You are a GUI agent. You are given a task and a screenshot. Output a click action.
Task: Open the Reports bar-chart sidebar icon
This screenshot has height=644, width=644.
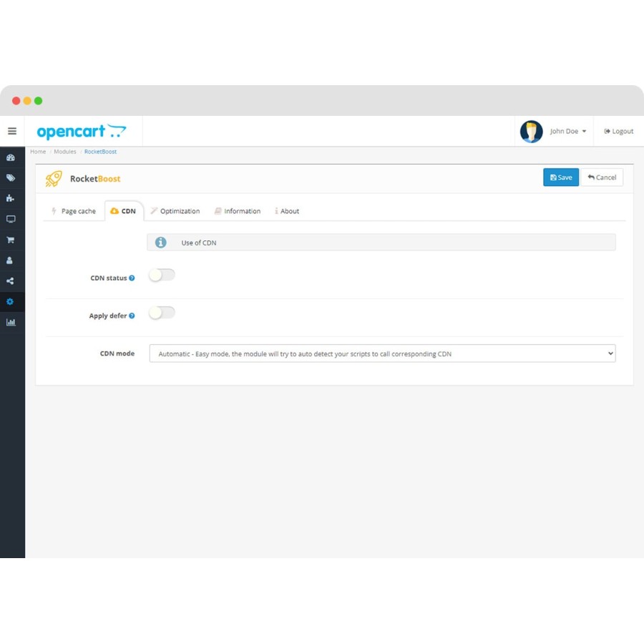11,322
